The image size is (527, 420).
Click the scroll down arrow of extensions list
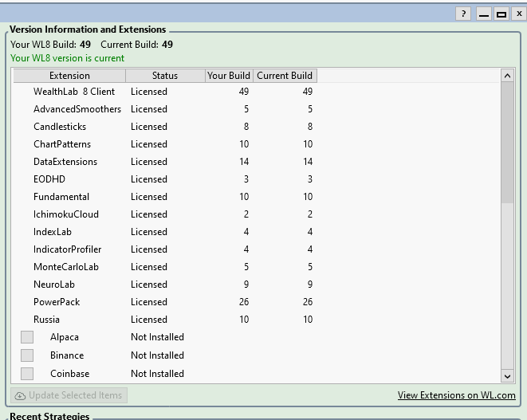coord(507,376)
